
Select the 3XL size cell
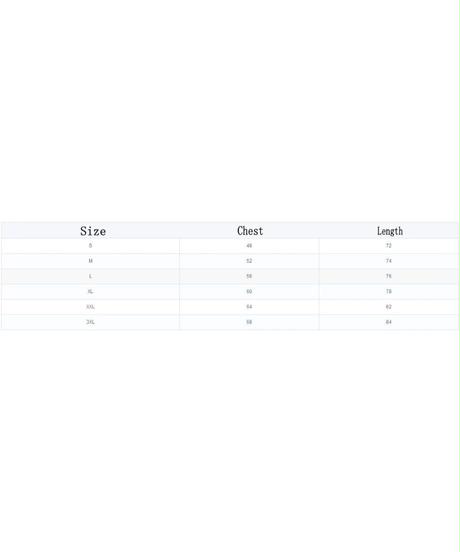[90, 322]
